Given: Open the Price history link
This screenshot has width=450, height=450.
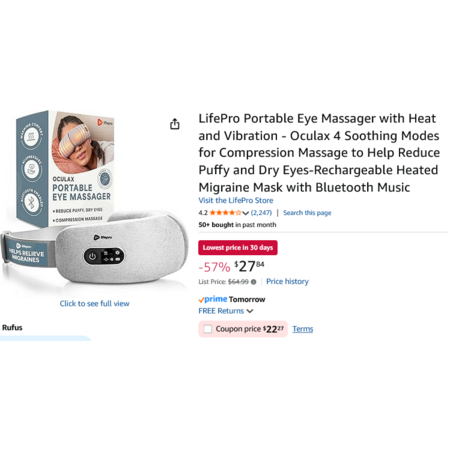Looking at the screenshot, I should coord(287,282).
